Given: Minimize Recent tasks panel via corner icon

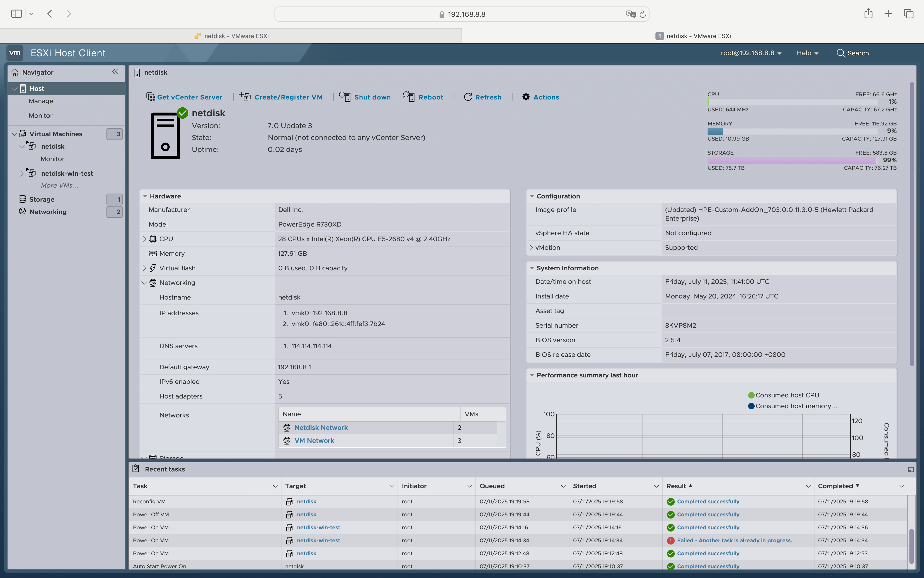Looking at the screenshot, I should [911, 469].
